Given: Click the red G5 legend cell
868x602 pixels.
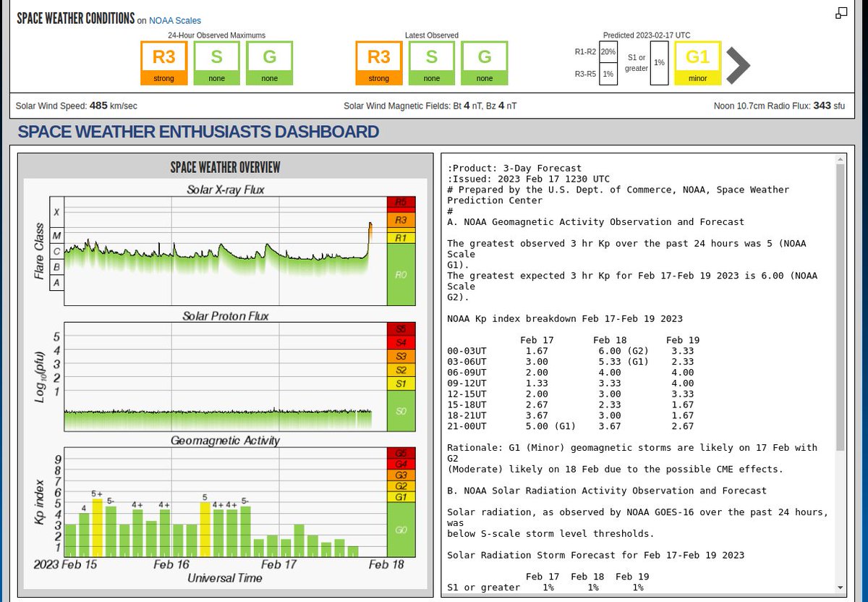Looking at the screenshot, I should (401, 453).
